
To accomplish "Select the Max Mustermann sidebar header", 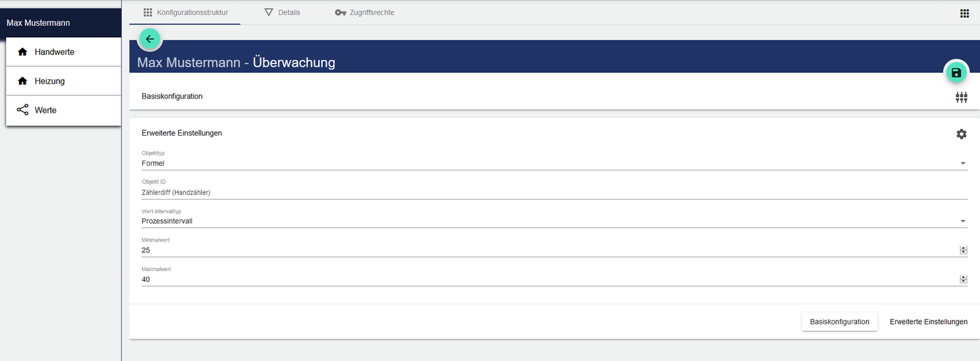I will click(x=61, y=23).
